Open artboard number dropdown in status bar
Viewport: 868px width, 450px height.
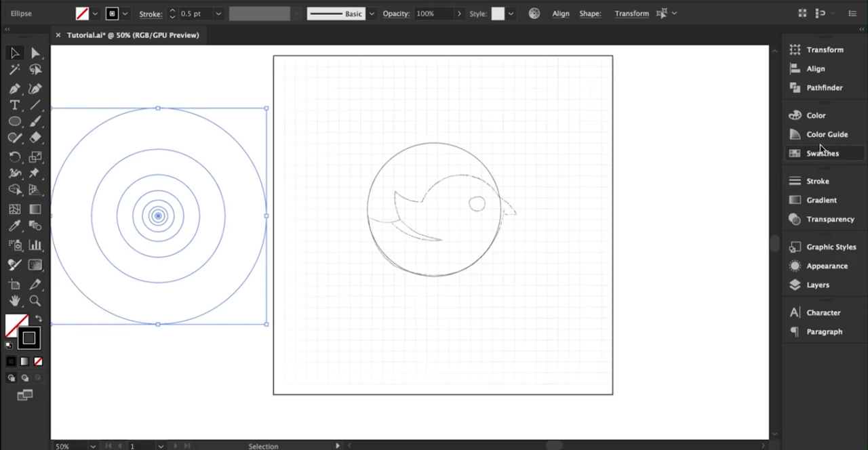(161, 446)
